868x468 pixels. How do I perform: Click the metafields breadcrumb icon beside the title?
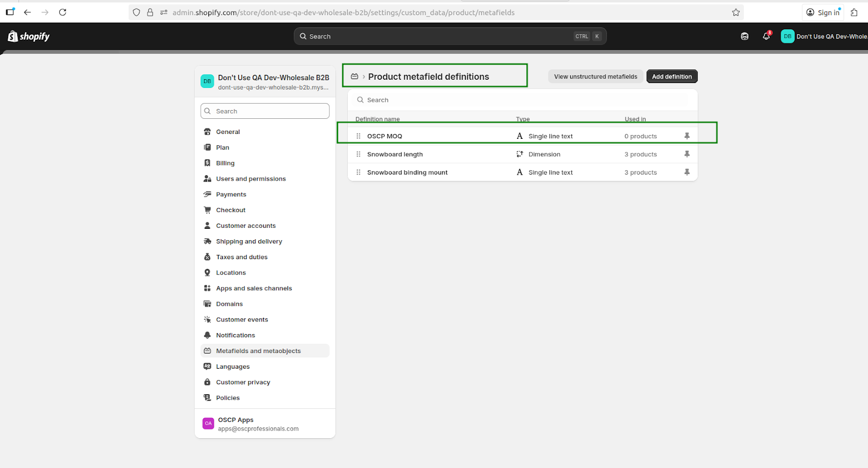(x=355, y=76)
